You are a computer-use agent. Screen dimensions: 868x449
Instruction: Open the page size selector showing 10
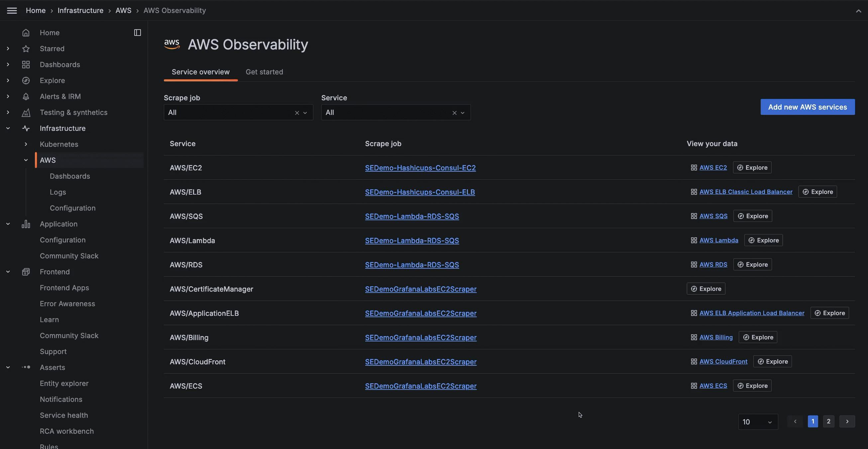click(758, 421)
